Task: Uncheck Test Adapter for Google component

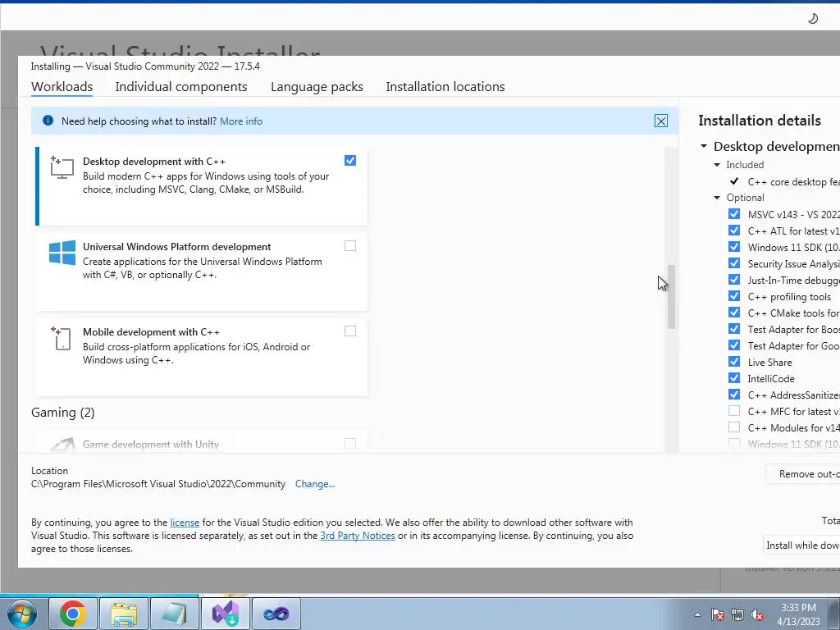Action: pos(734,345)
